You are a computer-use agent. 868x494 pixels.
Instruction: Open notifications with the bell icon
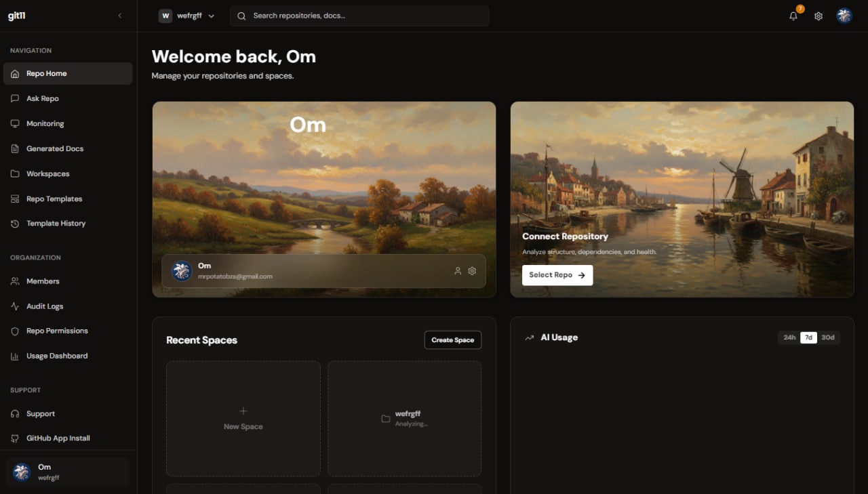coord(792,16)
